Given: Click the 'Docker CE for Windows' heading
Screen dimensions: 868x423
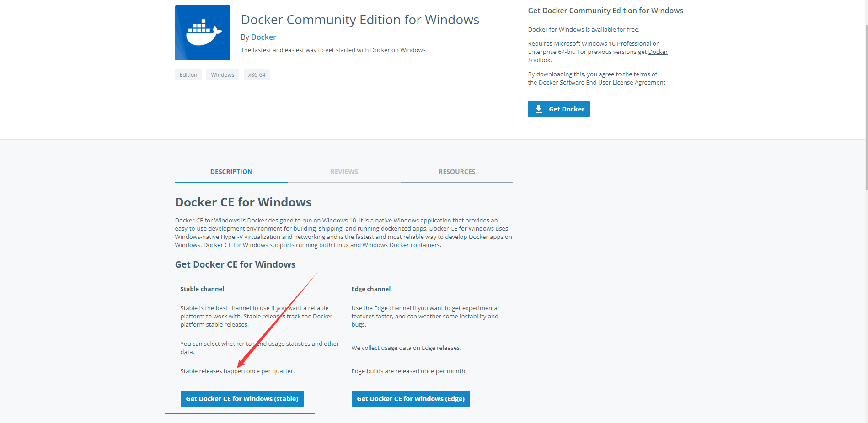Looking at the screenshot, I should (243, 202).
